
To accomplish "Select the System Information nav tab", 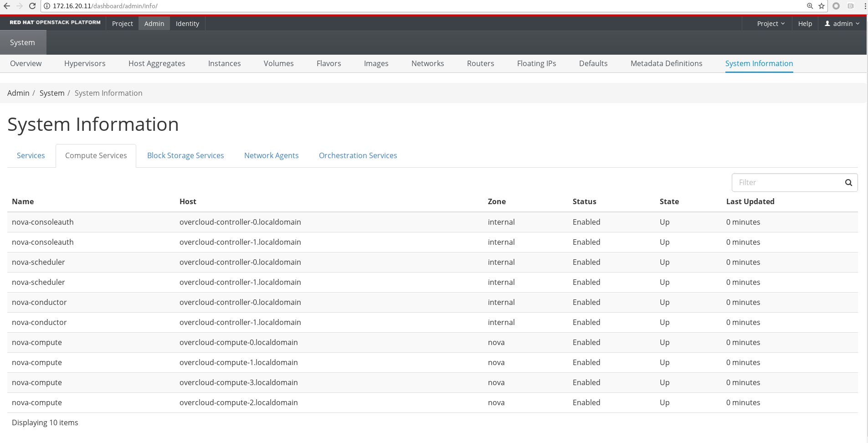I will (x=759, y=63).
